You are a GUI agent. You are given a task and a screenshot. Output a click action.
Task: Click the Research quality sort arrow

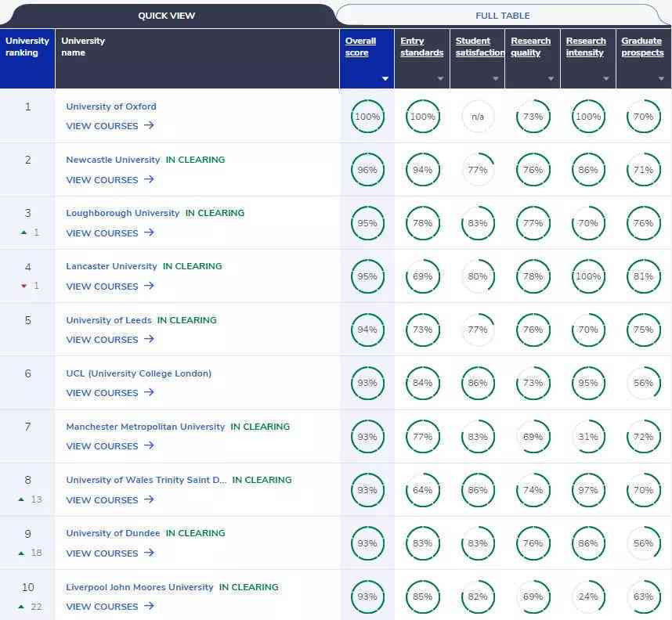[551, 78]
